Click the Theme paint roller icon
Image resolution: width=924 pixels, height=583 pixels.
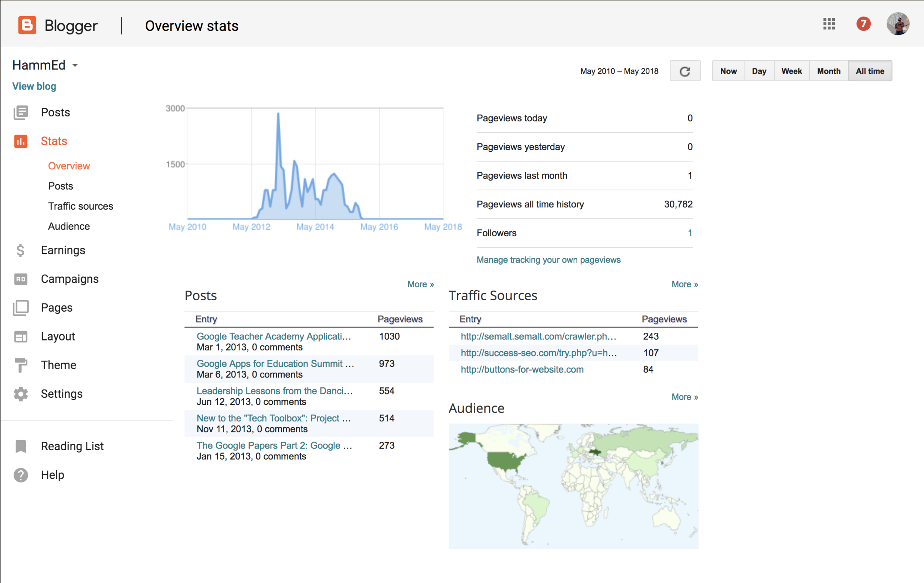tap(21, 365)
